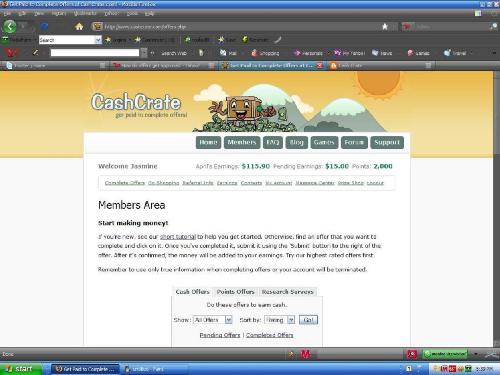Screen dimensions: 500x375
Task: Open News item on Yahoo toolbar
Action: 382,53
